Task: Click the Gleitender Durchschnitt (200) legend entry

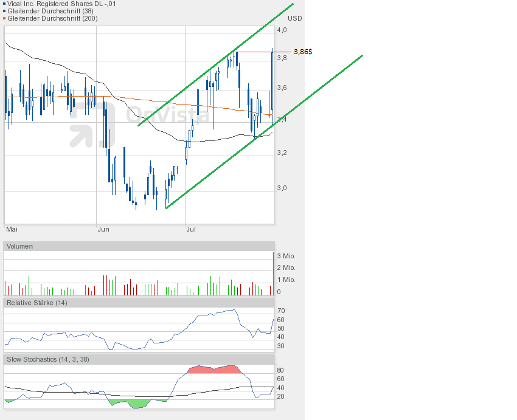Action: pos(52,18)
